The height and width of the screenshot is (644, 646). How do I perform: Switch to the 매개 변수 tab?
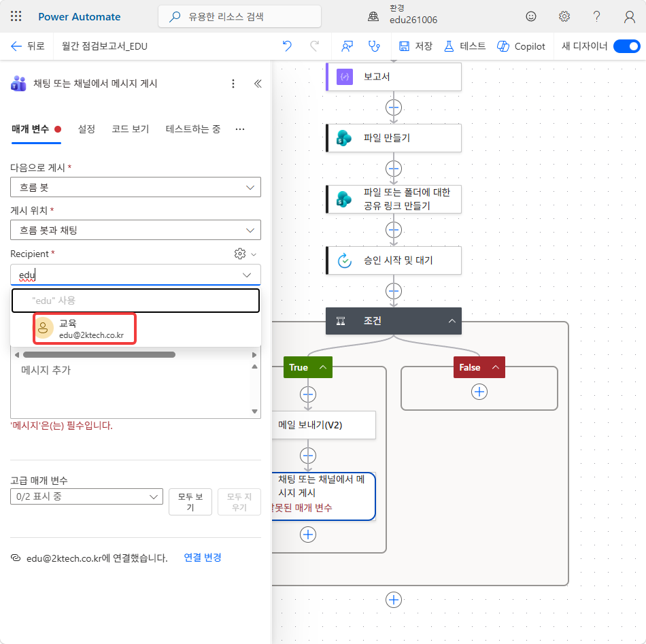[x=36, y=129]
